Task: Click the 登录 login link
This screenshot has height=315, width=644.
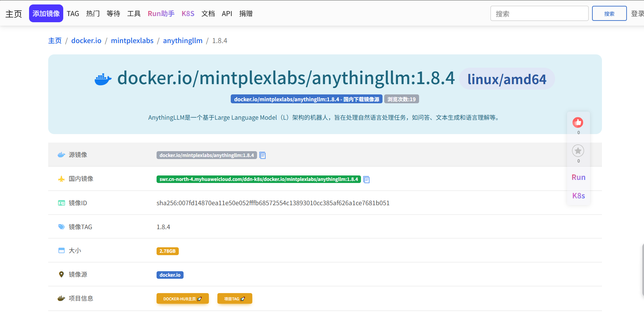Action: tap(638, 14)
